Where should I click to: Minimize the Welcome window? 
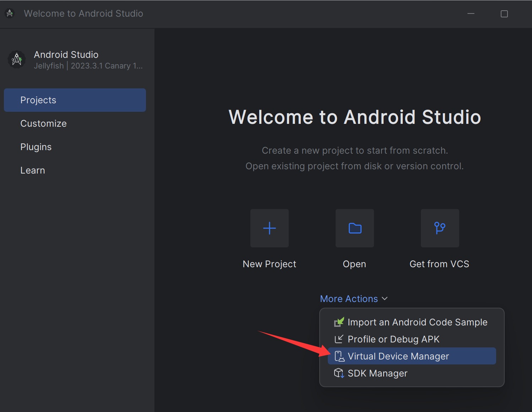tap(471, 13)
